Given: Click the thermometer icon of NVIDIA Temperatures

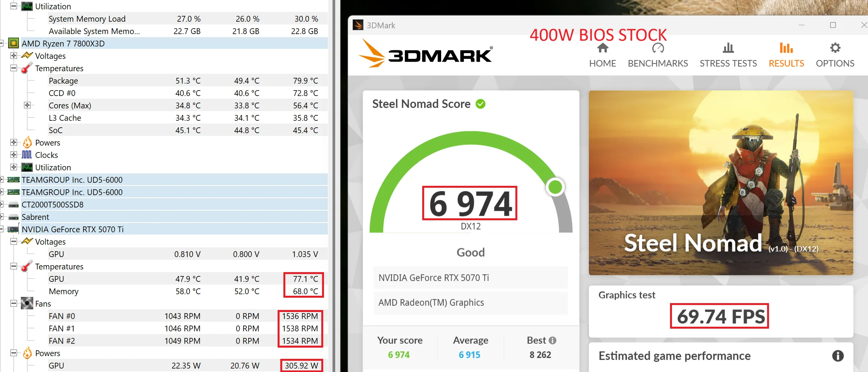Looking at the screenshot, I should tap(27, 266).
